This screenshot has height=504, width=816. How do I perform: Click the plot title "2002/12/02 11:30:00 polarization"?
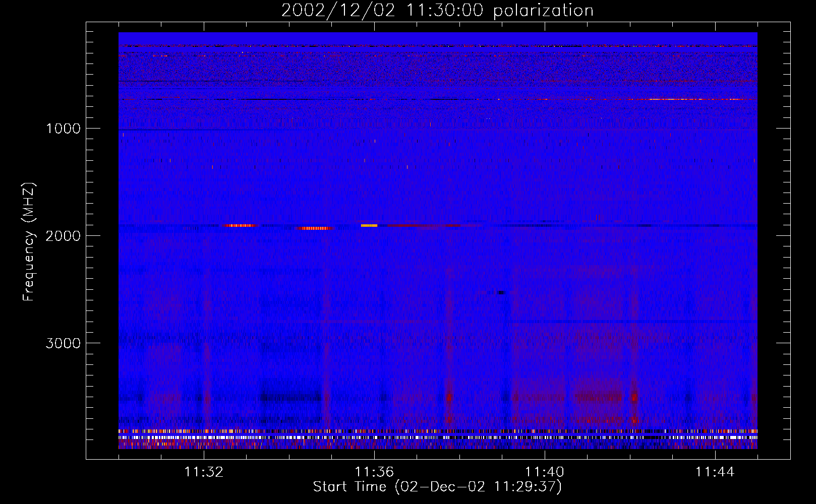(437, 11)
